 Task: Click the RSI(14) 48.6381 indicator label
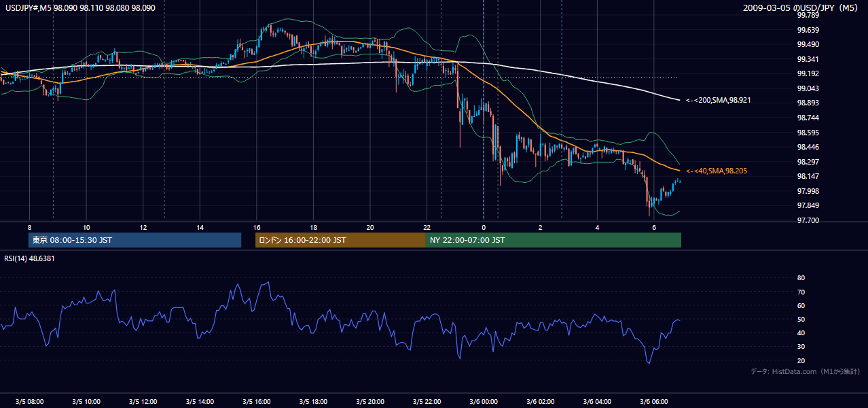30,258
